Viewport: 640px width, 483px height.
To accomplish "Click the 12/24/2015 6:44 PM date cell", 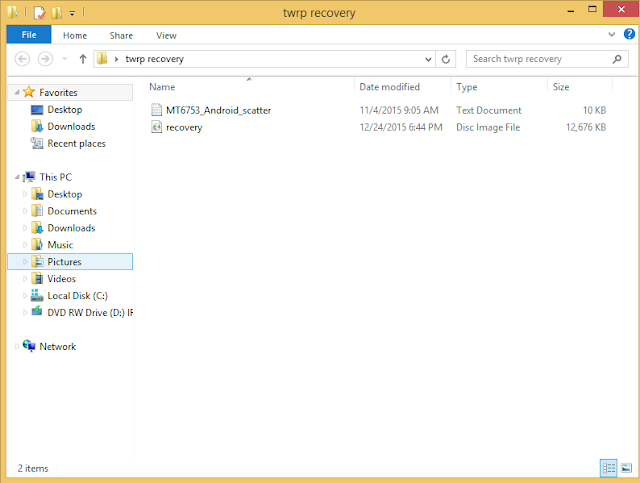I will (401, 127).
